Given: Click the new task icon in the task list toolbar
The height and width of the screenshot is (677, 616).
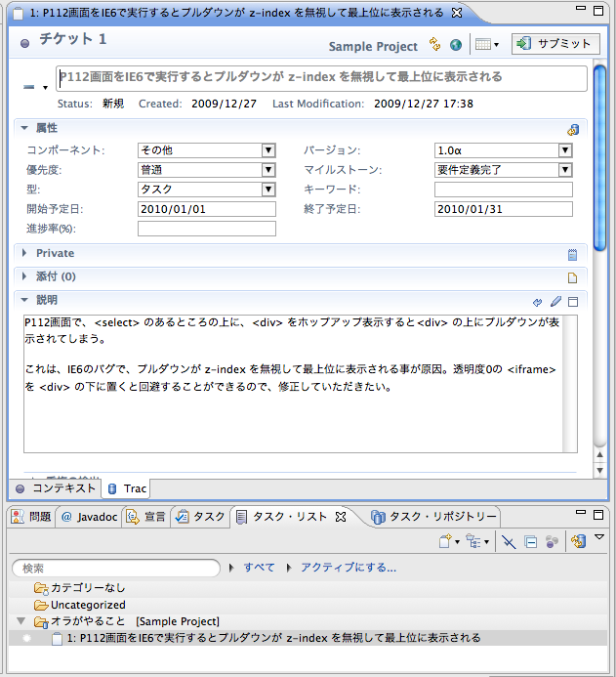Looking at the screenshot, I should (x=445, y=541).
